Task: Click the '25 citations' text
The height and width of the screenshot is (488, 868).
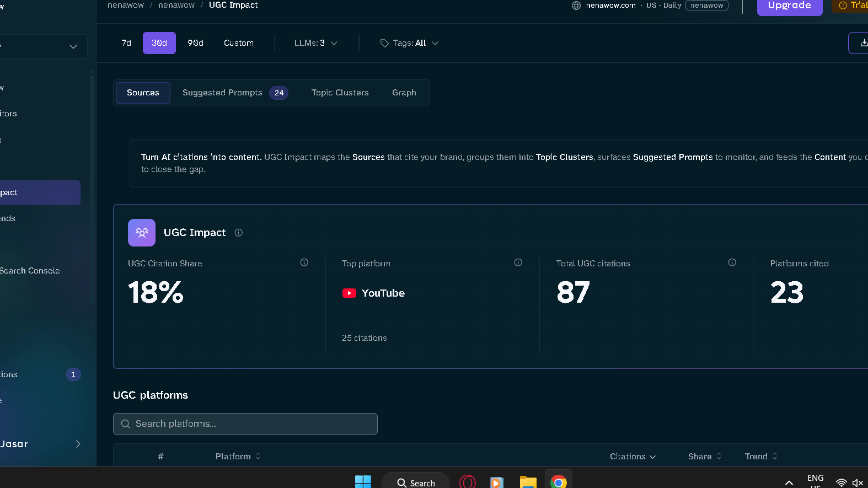Action: point(365,338)
